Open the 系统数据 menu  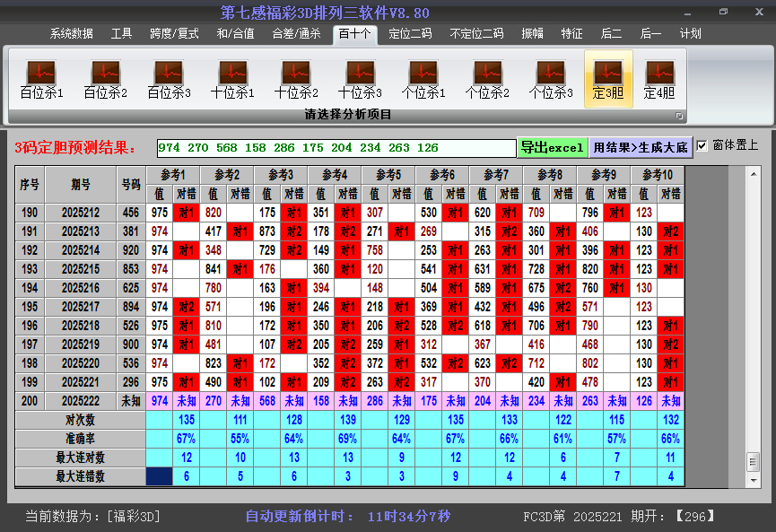tap(71, 34)
